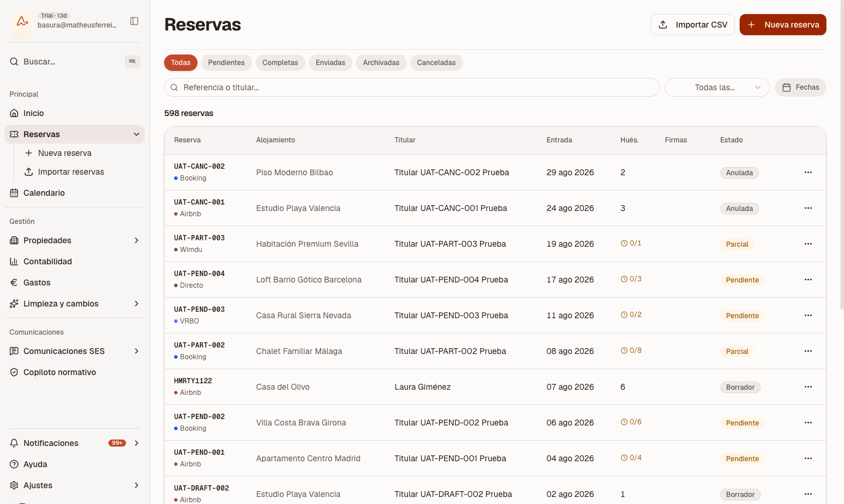844x504 pixels.
Task: Click the Copiloto normativo shield icon
Action: click(x=14, y=372)
